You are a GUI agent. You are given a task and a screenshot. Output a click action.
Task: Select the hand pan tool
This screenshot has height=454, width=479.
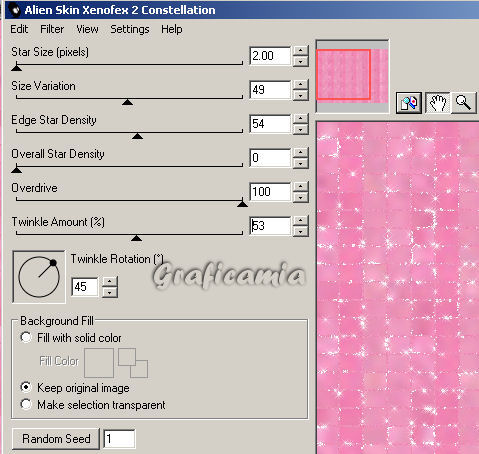click(437, 103)
